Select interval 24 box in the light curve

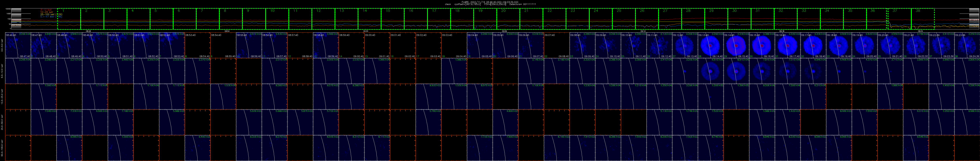(600, 19)
